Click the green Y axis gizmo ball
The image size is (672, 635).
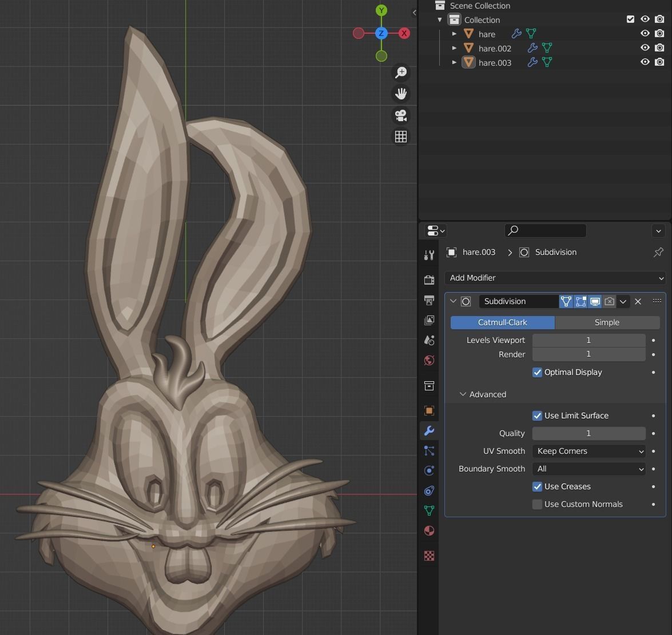[381, 10]
